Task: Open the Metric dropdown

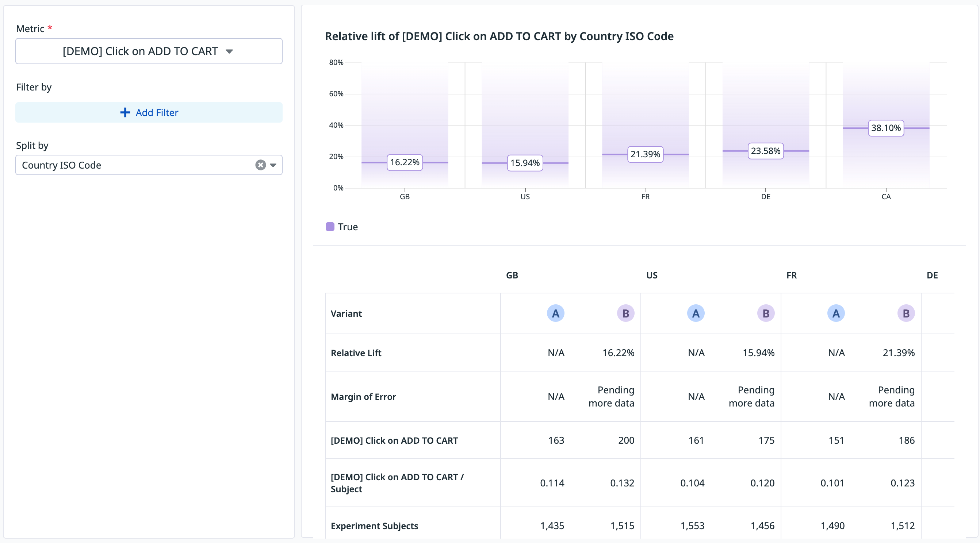Action: tap(149, 51)
